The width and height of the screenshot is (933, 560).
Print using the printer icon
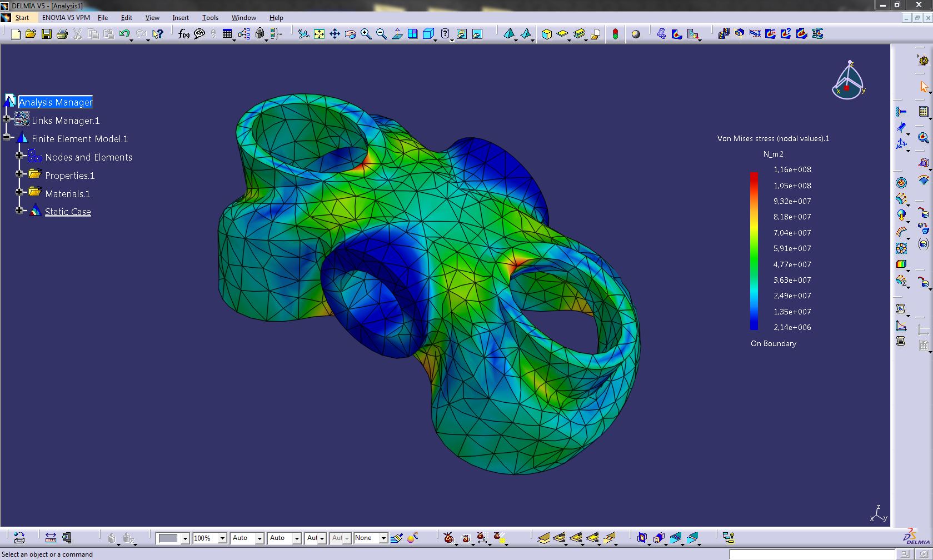click(62, 34)
